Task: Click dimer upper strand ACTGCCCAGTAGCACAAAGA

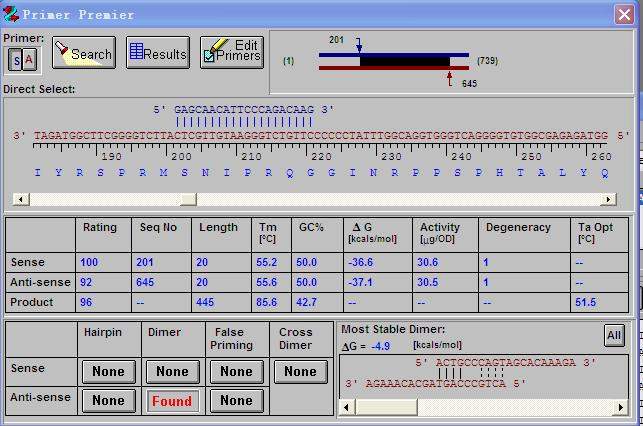Action: point(506,362)
